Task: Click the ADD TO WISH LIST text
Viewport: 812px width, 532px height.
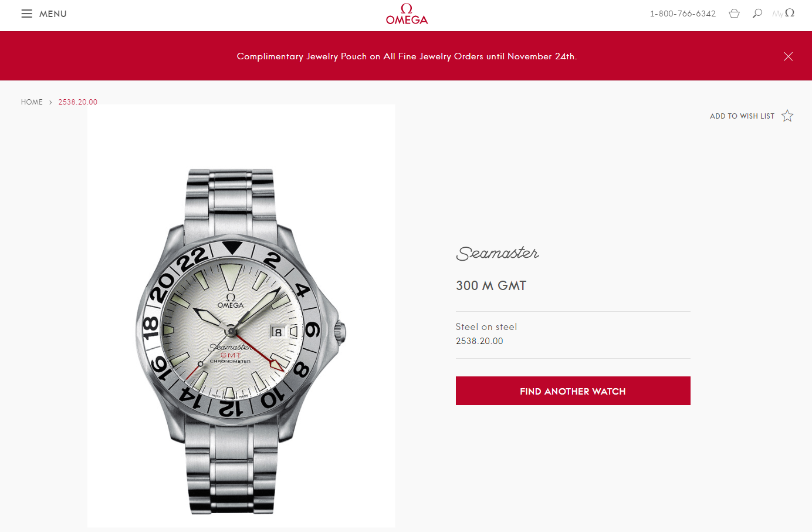Action: click(x=742, y=116)
